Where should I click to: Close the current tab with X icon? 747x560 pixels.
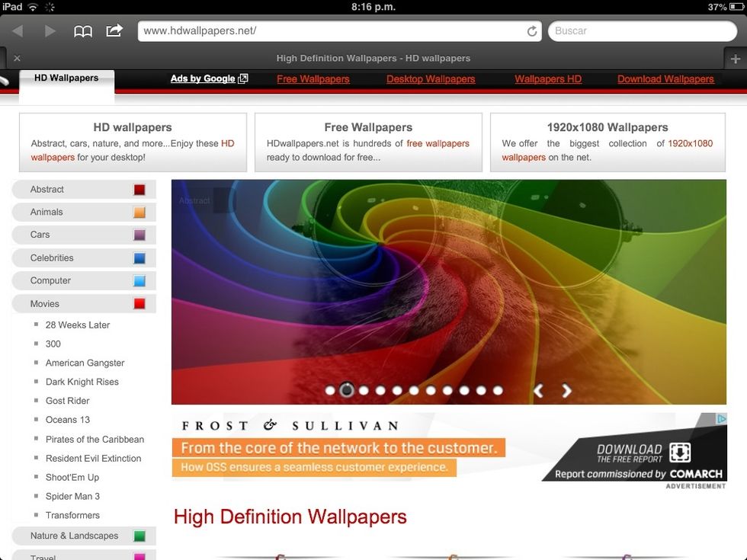(x=17, y=59)
